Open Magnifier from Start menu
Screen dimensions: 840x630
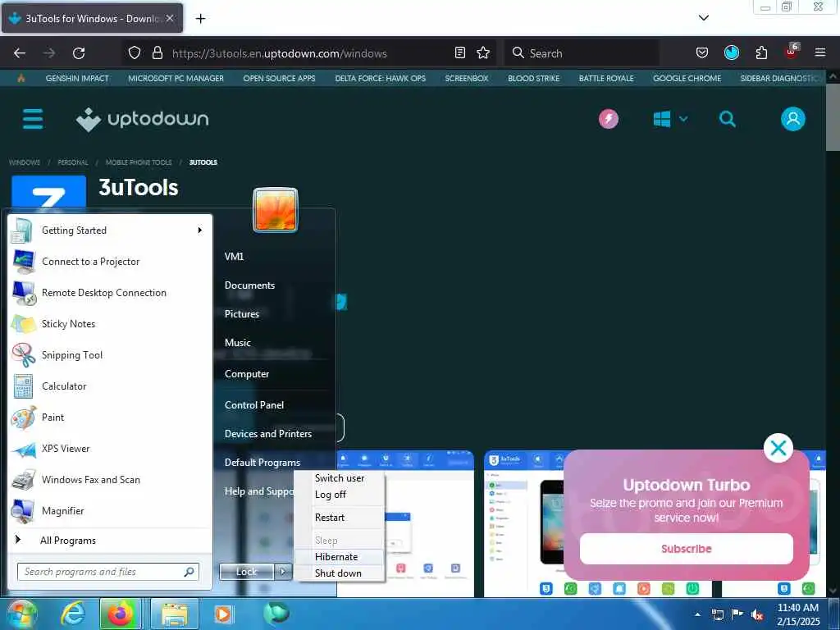click(x=110, y=510)
